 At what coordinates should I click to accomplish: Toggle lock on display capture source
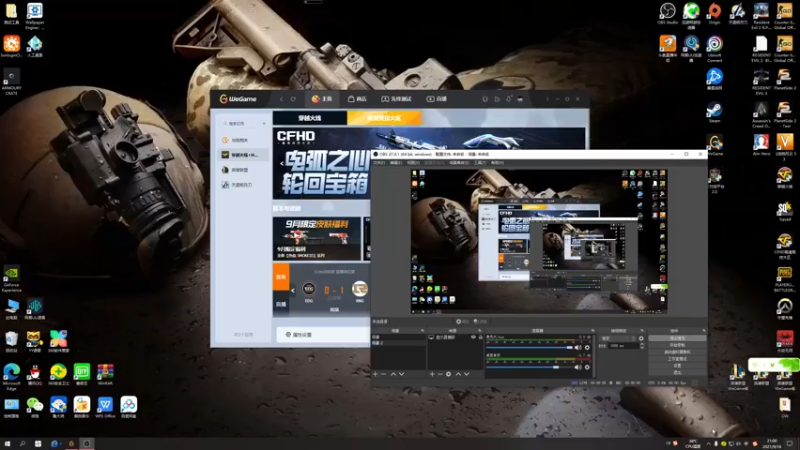(x=480, y=337)
